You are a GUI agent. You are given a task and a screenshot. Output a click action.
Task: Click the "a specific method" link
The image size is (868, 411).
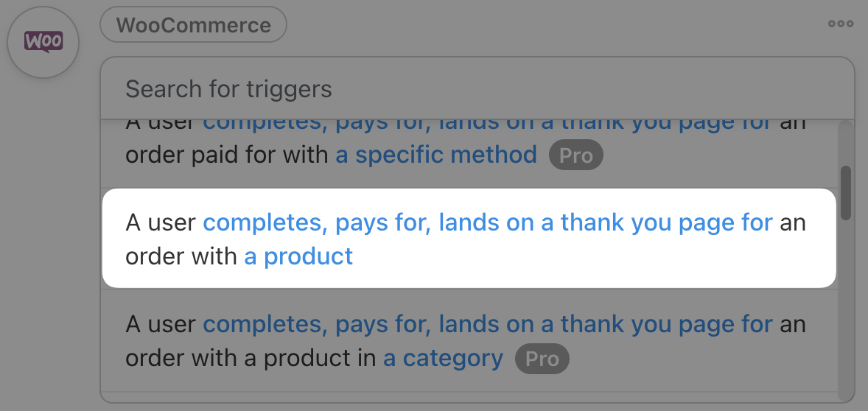click(436, 155)
